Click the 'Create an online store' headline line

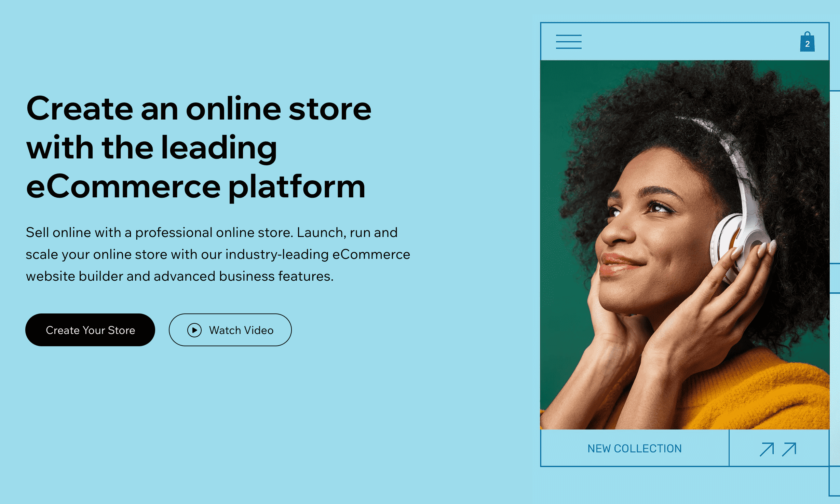[199, 109]
